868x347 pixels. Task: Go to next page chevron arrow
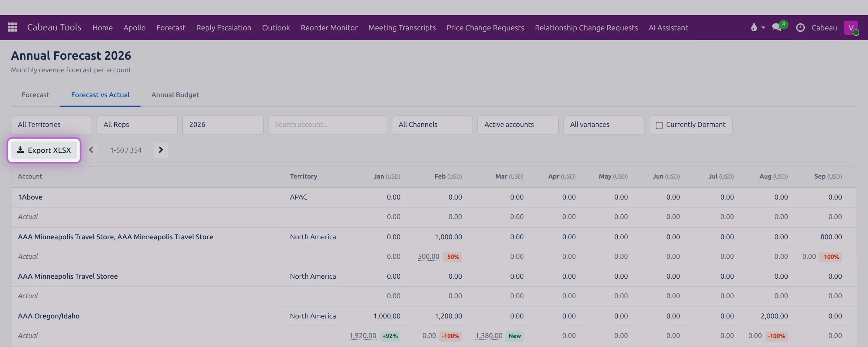coord(161,150)
